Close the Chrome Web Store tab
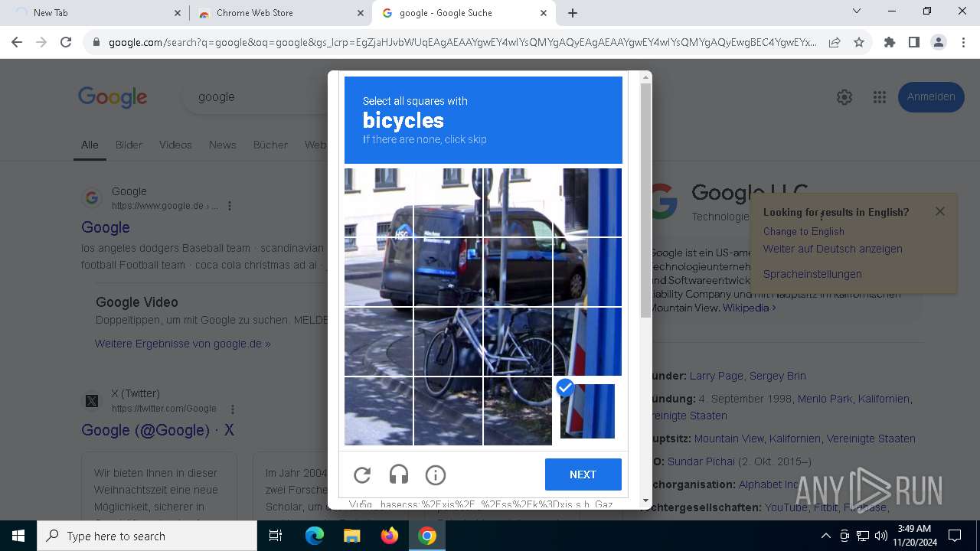Screen dimensions: 980x551 [361, 13]
